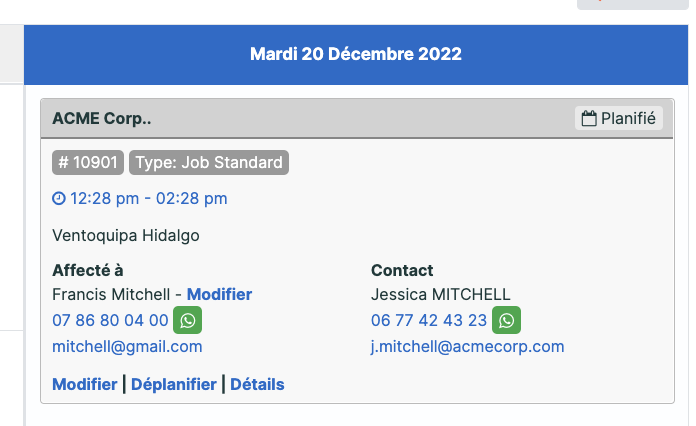
Task: Open email link mitchell@gmail.com
Action: click(x=127, y=347)
